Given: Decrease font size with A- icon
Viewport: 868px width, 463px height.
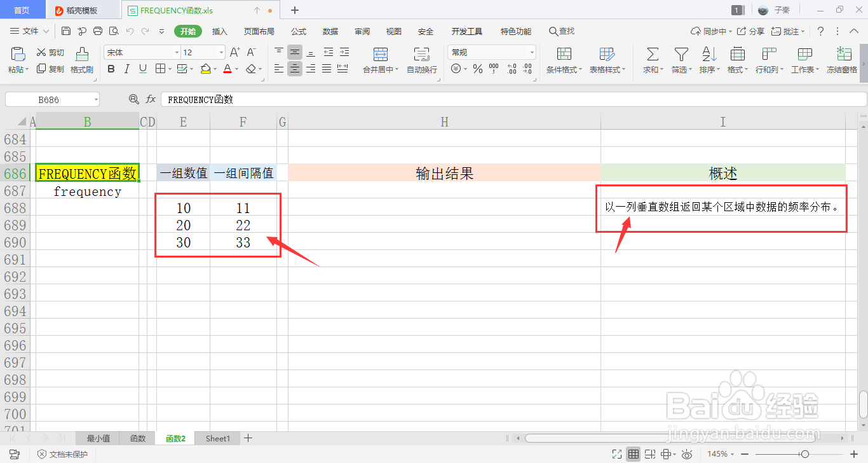Looking at the screenshot, I should (251, 53).
